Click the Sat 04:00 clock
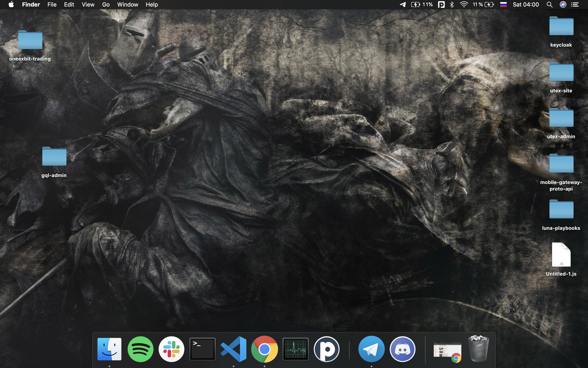 (x=526, y=4)
